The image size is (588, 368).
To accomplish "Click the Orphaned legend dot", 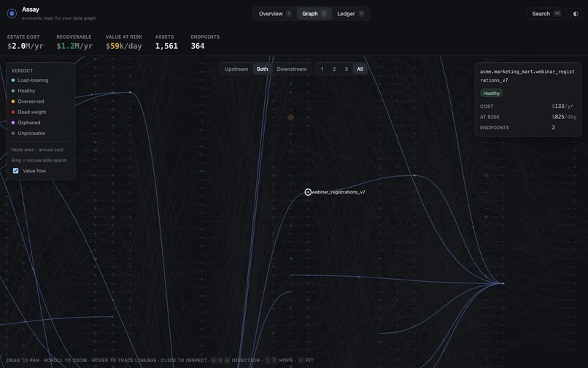I will (x=13, y=123).
